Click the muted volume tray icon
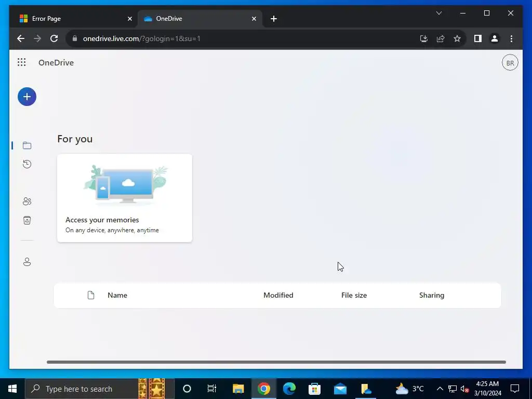 pos(464,389)
